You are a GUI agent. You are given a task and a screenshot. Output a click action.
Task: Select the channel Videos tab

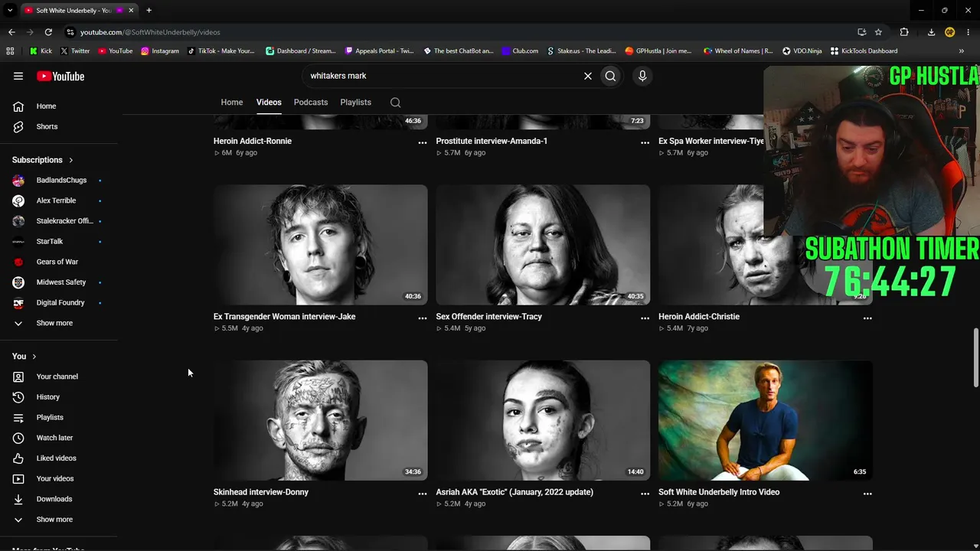tap(269, 103)
